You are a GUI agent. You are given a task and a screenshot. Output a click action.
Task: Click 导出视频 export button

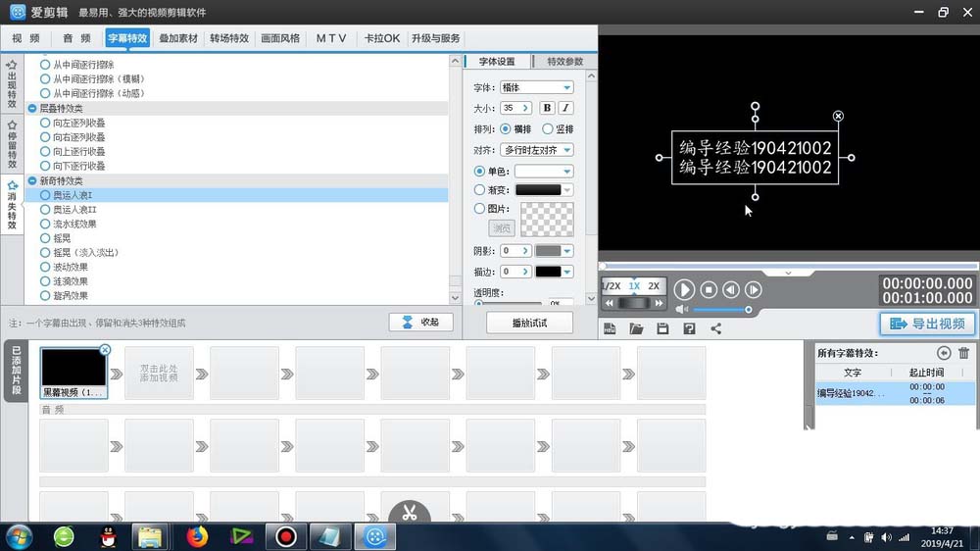coord(927,324)
